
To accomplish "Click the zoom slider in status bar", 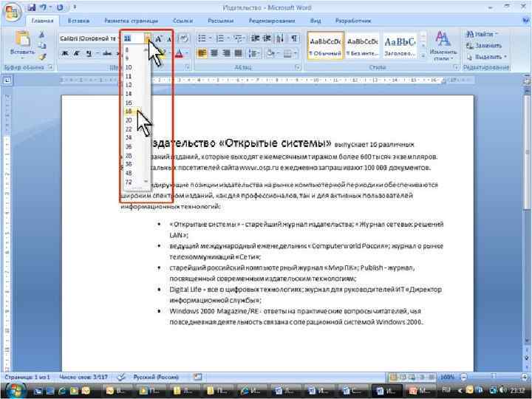I will [494, 377].
